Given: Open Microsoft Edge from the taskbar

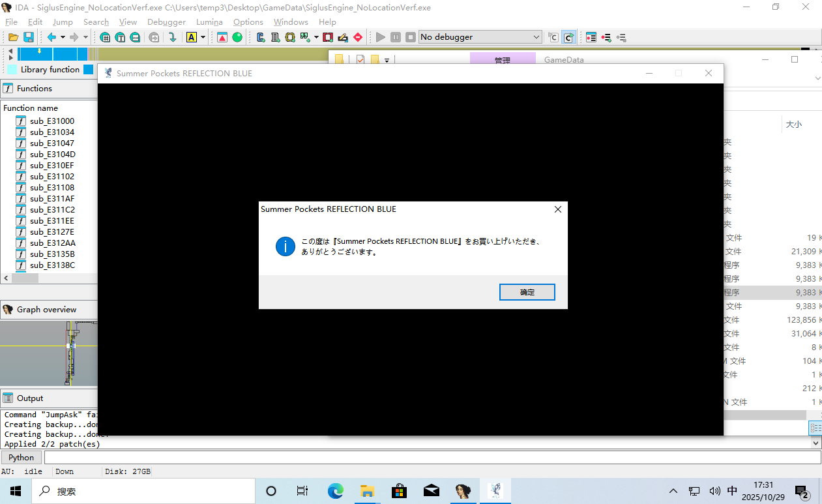Looking at the screenshot, I should click(335, 491).
